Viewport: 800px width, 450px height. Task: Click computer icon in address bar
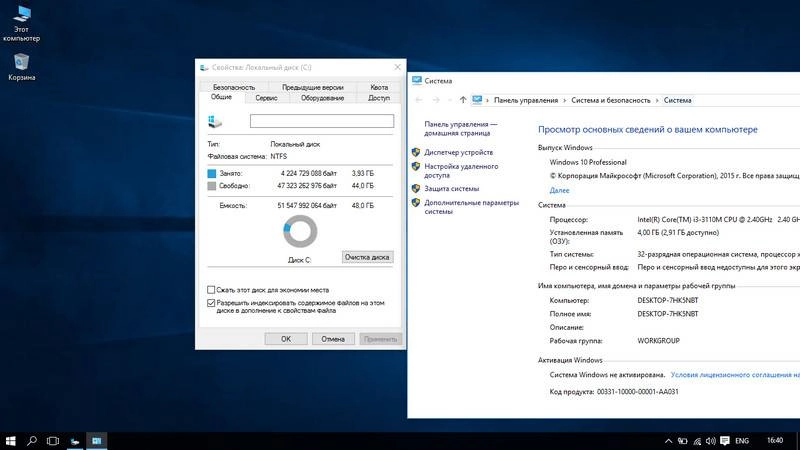point(477,100)
